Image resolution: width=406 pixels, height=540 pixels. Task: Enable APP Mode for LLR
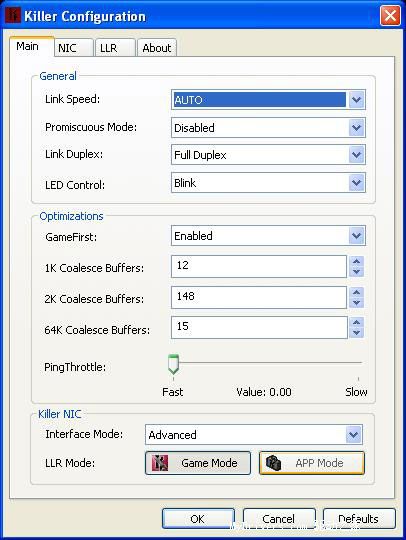pos(312,463)
